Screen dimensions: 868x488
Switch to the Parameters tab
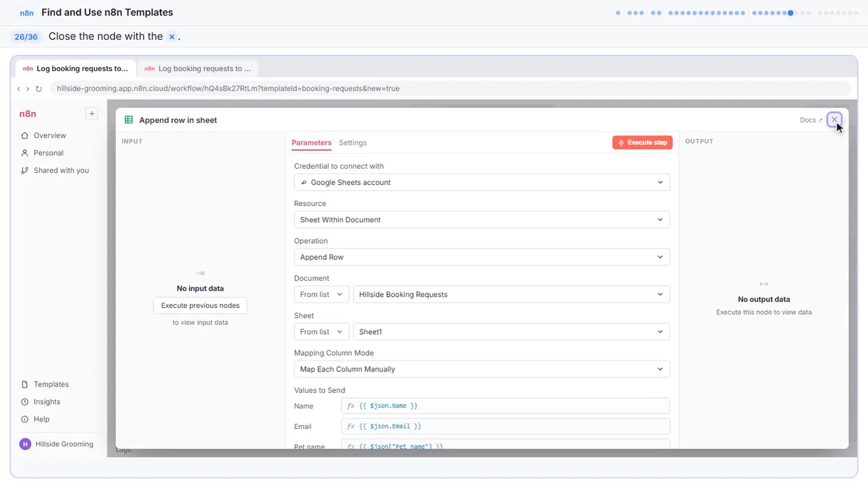pos(311,143)
